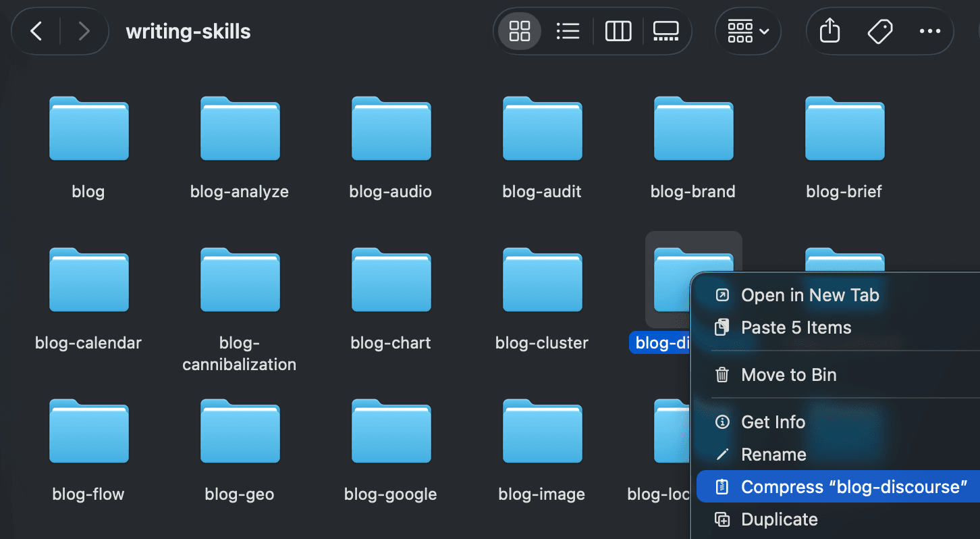The width and height of the screenshot is (980, 539).
Task: Choose Paste 5 Items
Action: coord(838,328)
